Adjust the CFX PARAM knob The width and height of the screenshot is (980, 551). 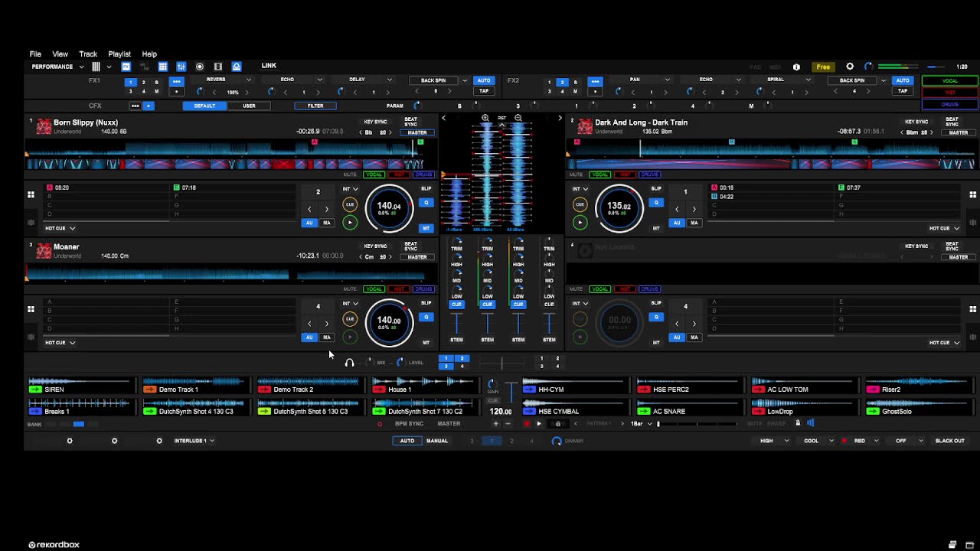417,106
